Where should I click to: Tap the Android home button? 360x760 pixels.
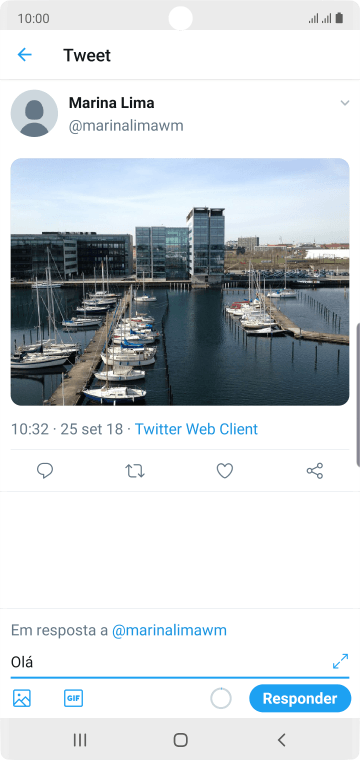[180, 740]
